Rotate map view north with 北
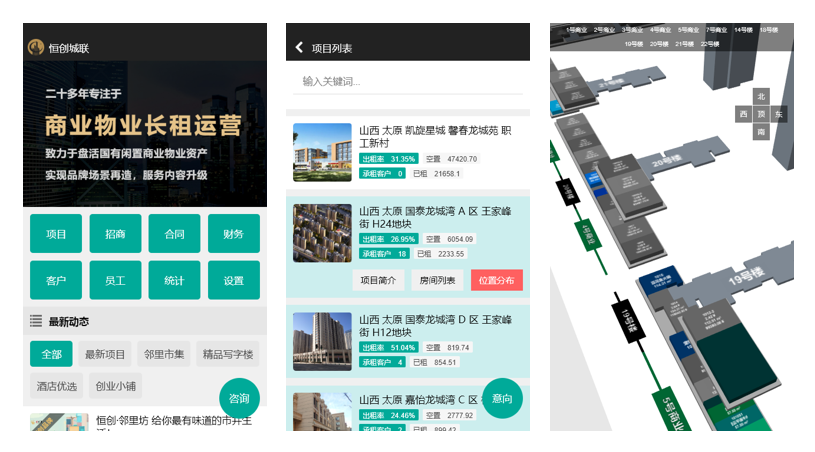Viewport: 815px width, 452px height. 761,97
